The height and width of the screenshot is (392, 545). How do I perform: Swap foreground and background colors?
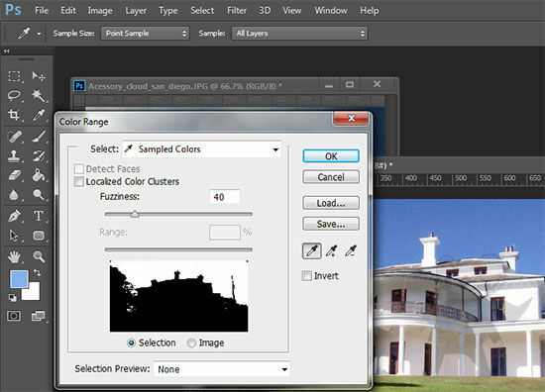[37, 272]
